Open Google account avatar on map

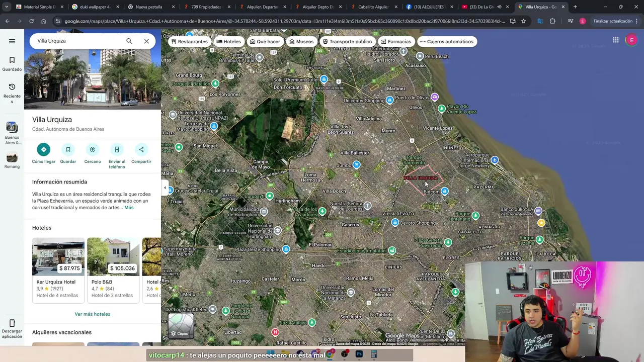631,40
